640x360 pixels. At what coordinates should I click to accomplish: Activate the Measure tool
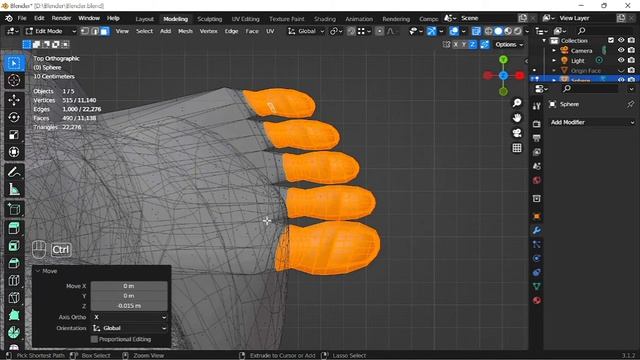tap(14, 189)
